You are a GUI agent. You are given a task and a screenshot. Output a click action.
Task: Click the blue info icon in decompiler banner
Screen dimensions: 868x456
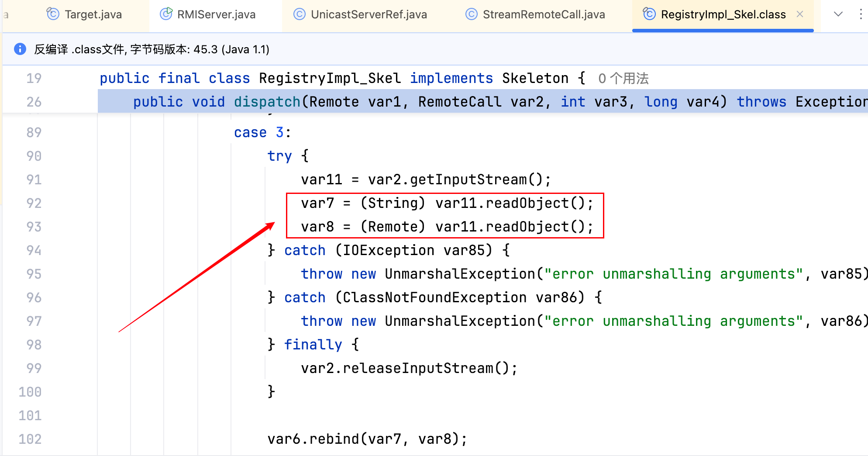tap(20, 49)
